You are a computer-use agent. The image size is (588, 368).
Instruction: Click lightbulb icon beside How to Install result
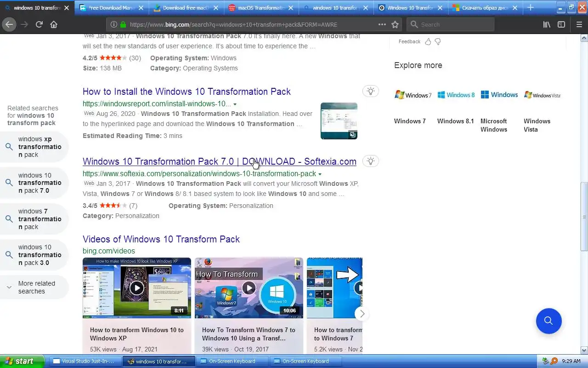coord(371,91)
